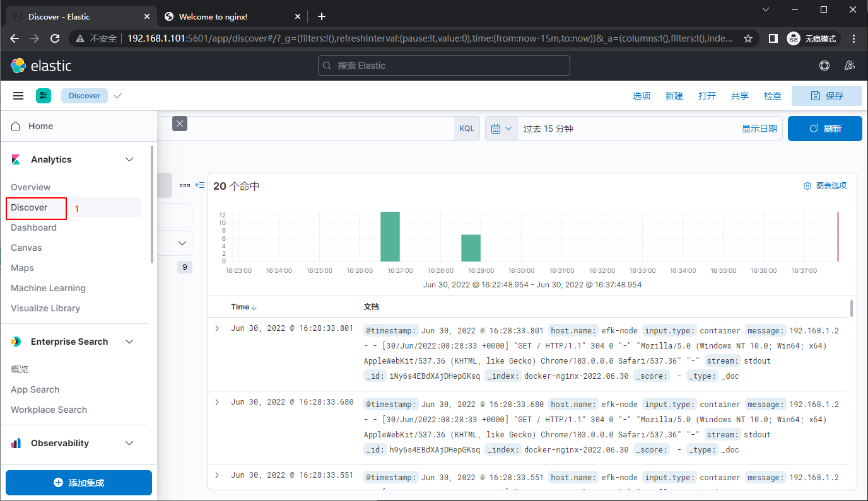
Task: Click 新建 in top menu
Action: click(x=674, y=96)
